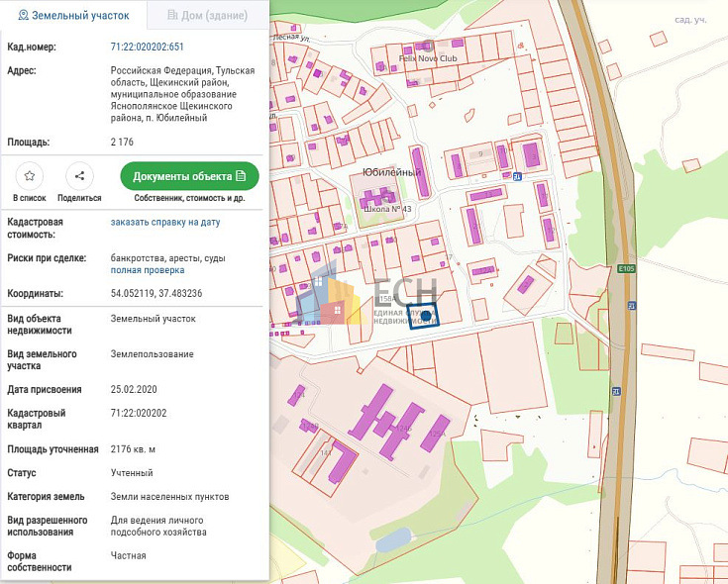Click the location pin icon on parcel tab

click(23, 15)
